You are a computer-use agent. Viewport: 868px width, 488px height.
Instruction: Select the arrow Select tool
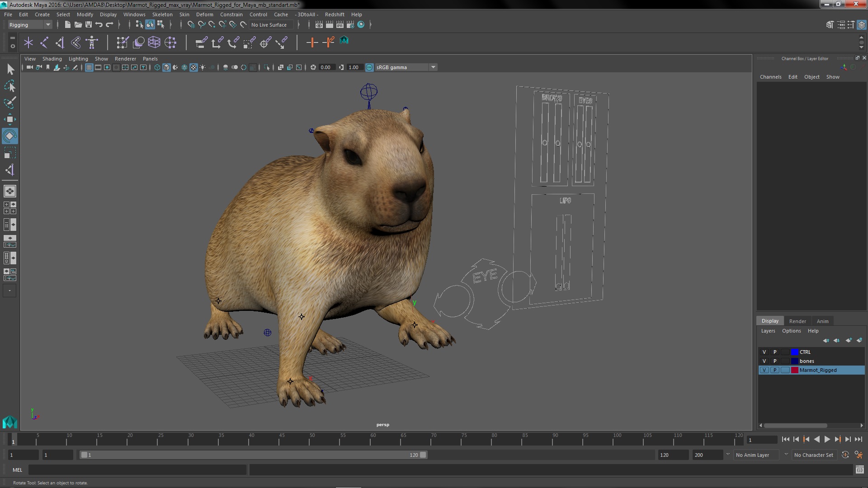(x=10, y=69)
